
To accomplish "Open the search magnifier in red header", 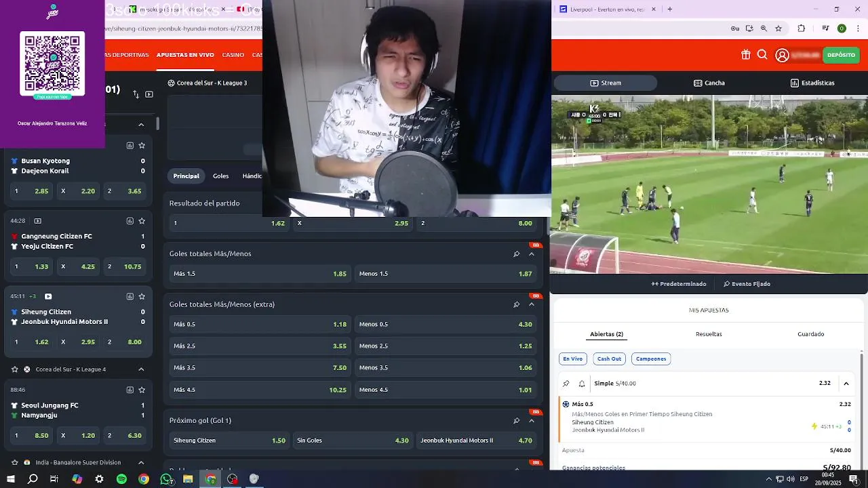I will (x=762, y=55).
